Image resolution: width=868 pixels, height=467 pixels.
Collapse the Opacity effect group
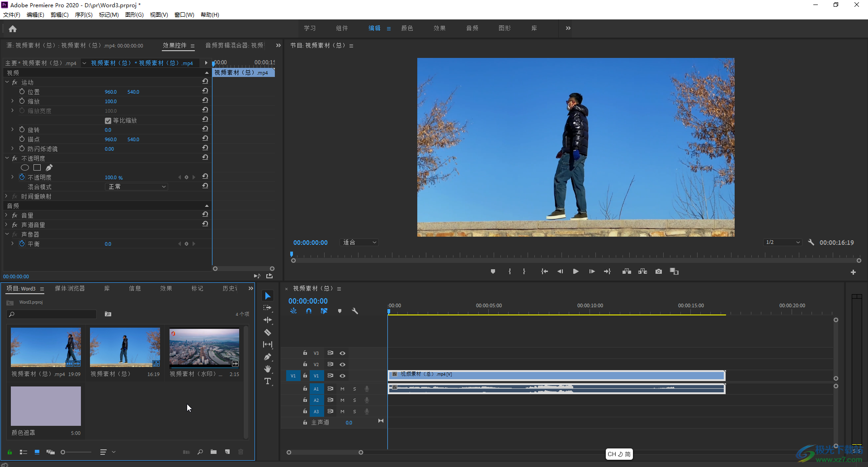click(x=7, y=158)
